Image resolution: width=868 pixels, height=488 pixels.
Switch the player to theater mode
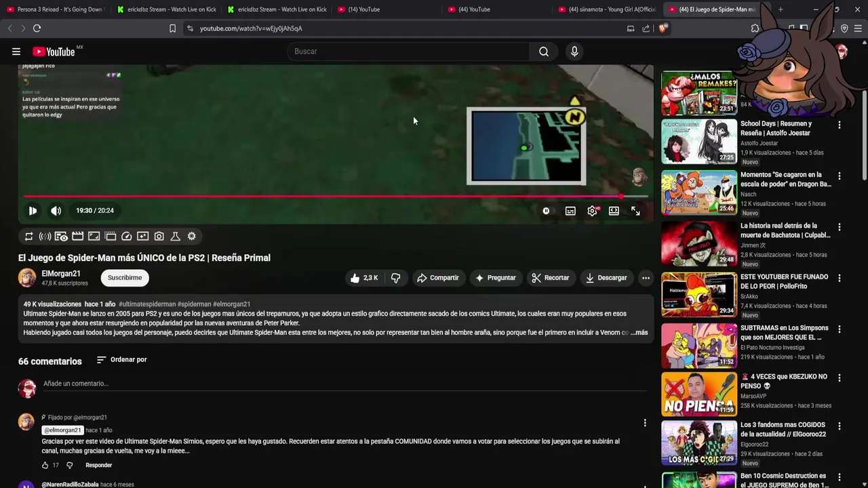[x=614, y=211]
